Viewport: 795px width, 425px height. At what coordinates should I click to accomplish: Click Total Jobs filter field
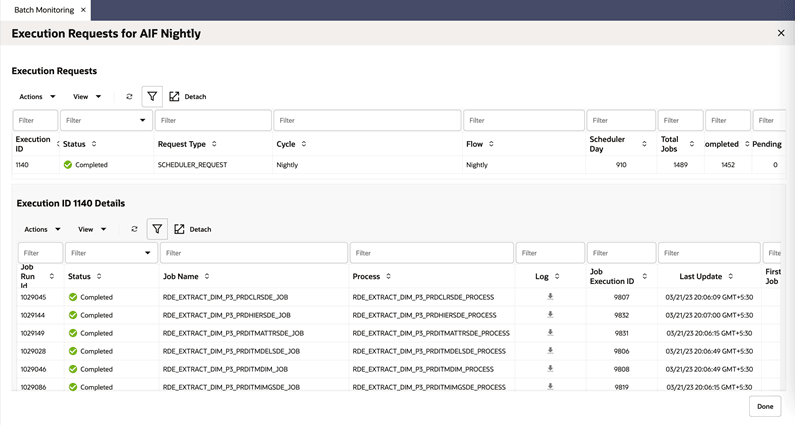(680, 120)
